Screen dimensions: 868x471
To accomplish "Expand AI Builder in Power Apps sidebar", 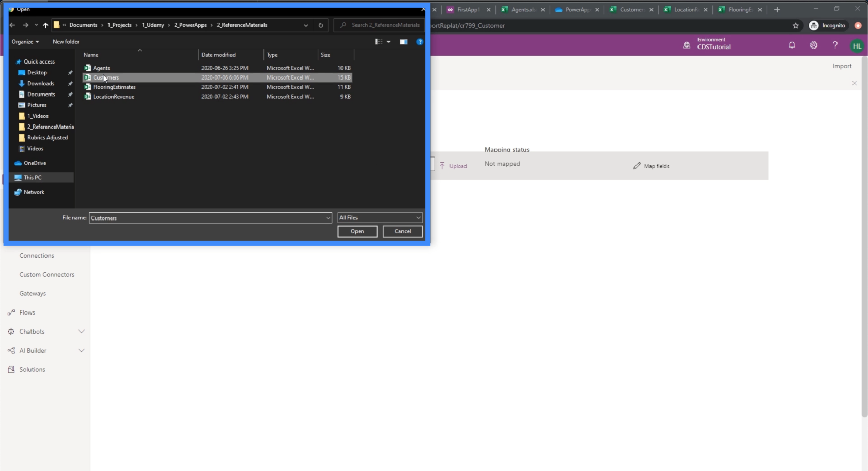I will coord(81,351).
